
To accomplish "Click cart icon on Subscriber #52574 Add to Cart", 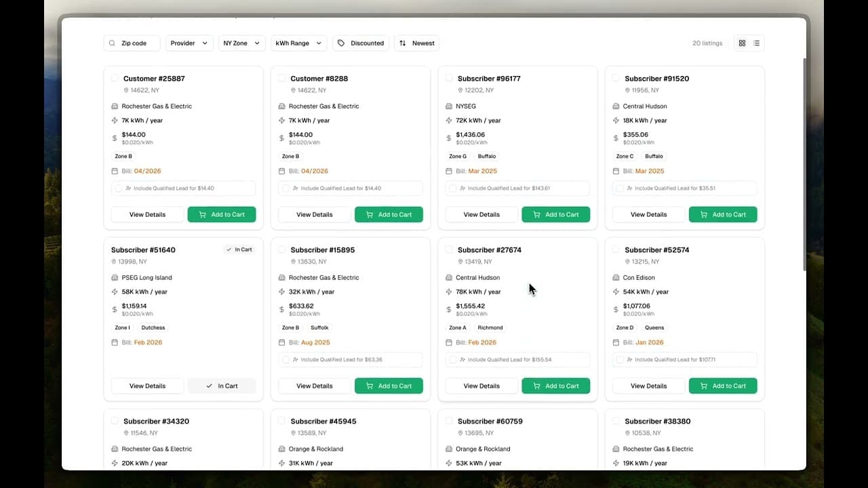I will click(703, 386).
